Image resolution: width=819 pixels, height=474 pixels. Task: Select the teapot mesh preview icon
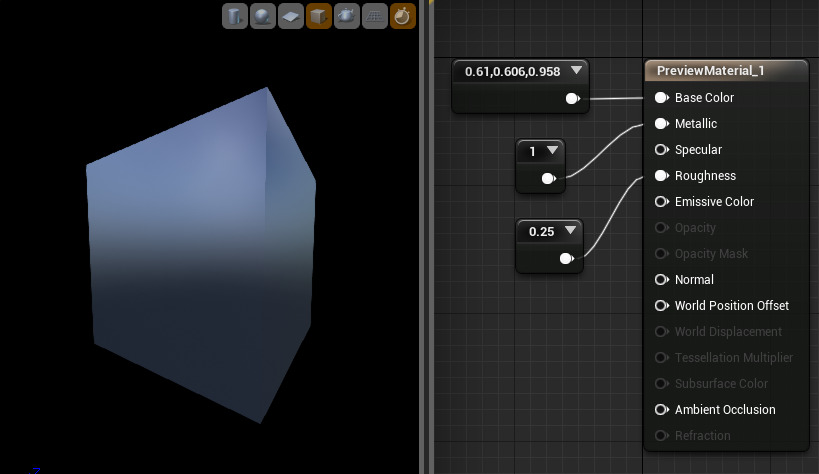(347, 16)
